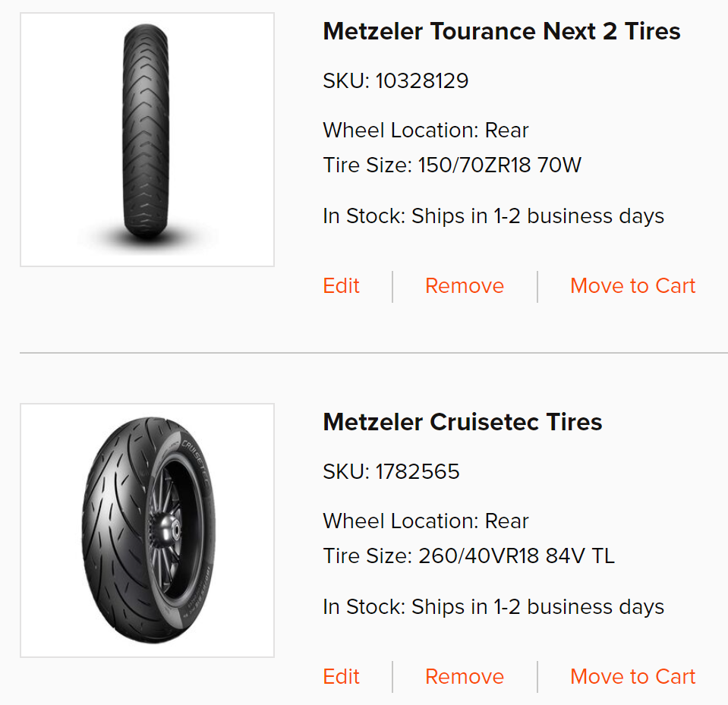The height and width of the screenshot is (705, 728).
Task: Remove the Tourance Next 2 tire
Action: point(464,286)
